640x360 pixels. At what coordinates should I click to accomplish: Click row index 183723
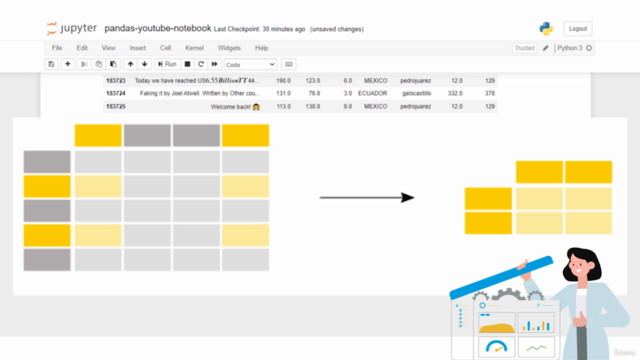tap(116, 81)
